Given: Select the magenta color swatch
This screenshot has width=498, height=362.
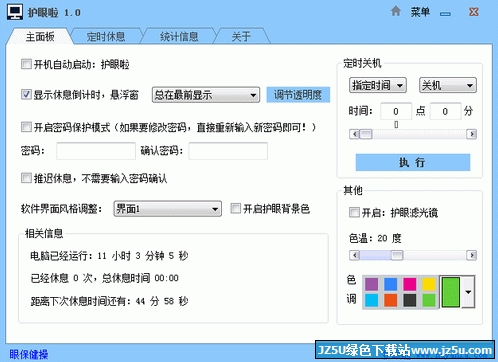Looking at the screenshot, I should pyautogui.click(x=410, y=284).
